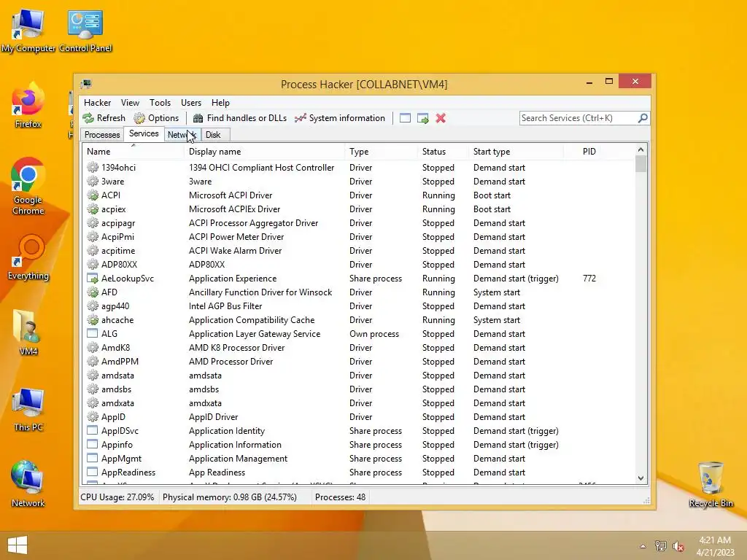Open the Hacker menu

[x=97, y=103]
